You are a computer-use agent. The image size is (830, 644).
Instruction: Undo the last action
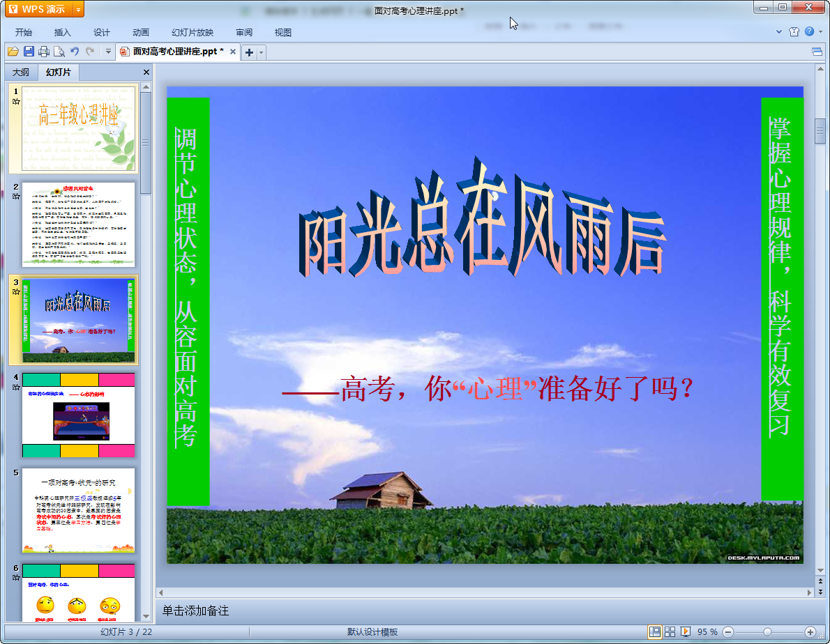click(75, 52)
